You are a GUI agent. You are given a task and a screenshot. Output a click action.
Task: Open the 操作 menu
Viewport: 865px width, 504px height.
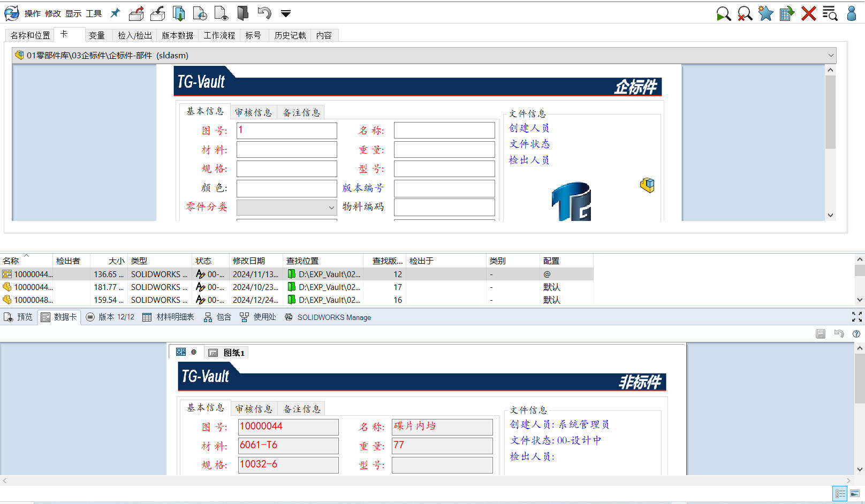[32, 13]
